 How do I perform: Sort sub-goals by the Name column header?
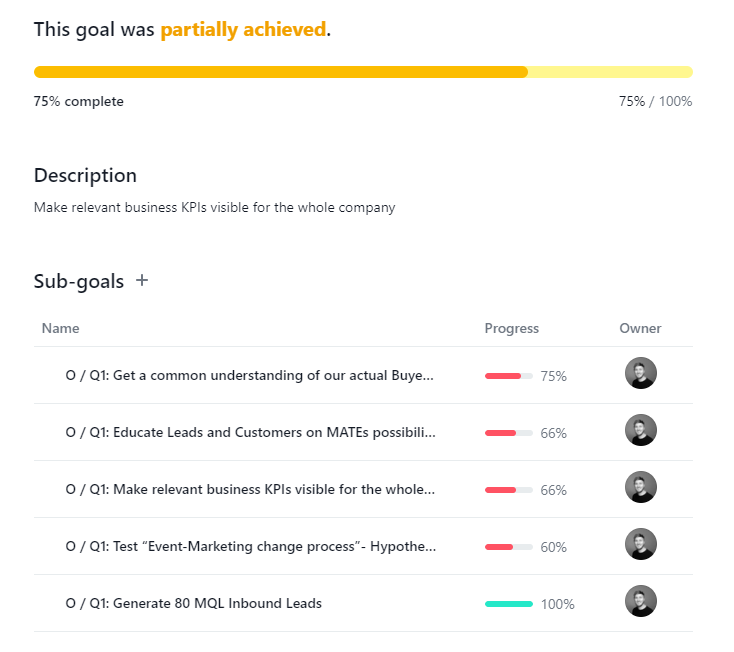[x=61, y=328]
